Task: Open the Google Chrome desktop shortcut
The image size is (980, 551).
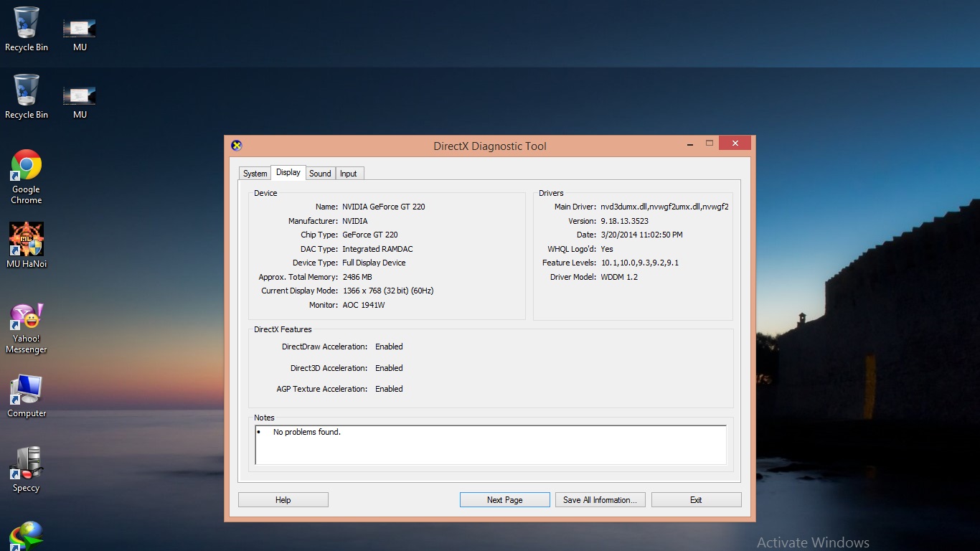Action: point(27,176)
